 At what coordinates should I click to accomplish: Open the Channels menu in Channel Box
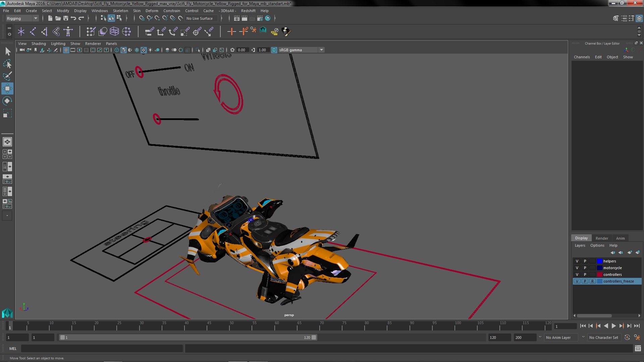tap(582, 57)
